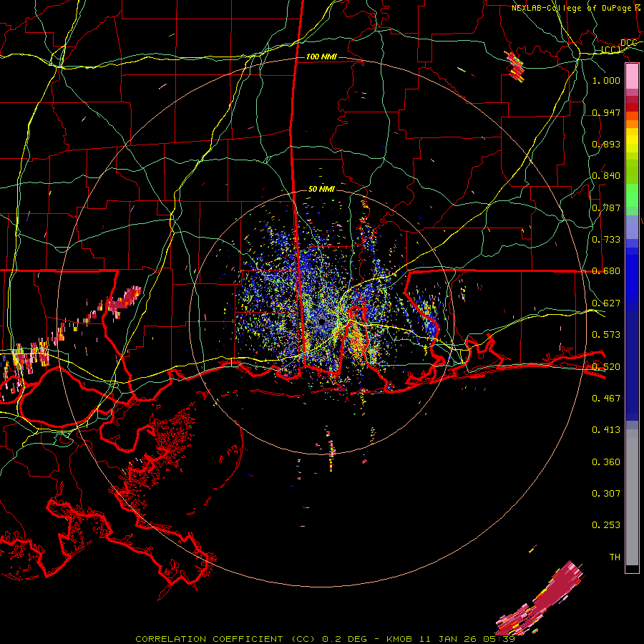Click the 0.253 scale value
644x644 pixels.
point(606,525)
